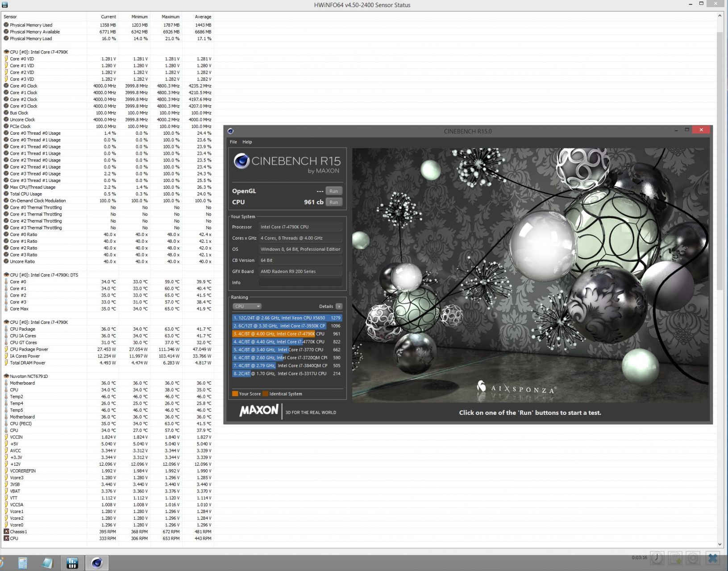
Task: Open Calculator from the taskbar
Action: point(23,563)
